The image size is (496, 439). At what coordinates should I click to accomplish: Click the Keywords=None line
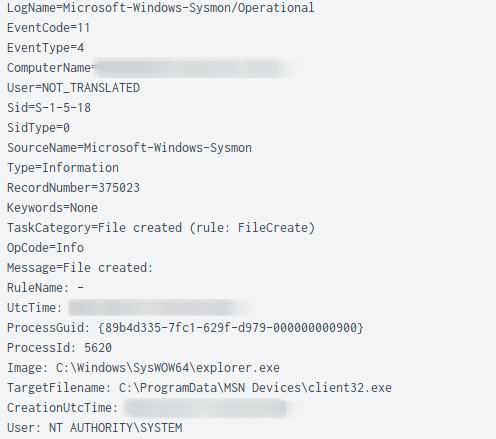click(x=52, y=208)
